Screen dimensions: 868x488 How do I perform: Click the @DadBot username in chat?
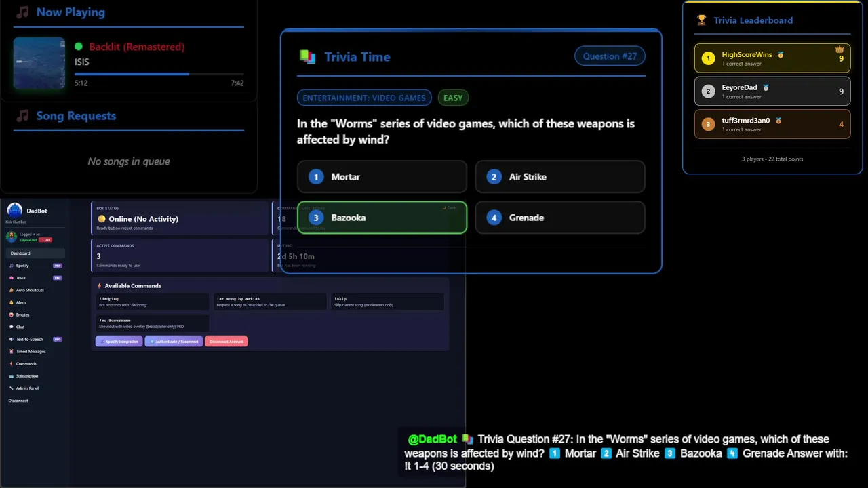click(x=433, y=439)
